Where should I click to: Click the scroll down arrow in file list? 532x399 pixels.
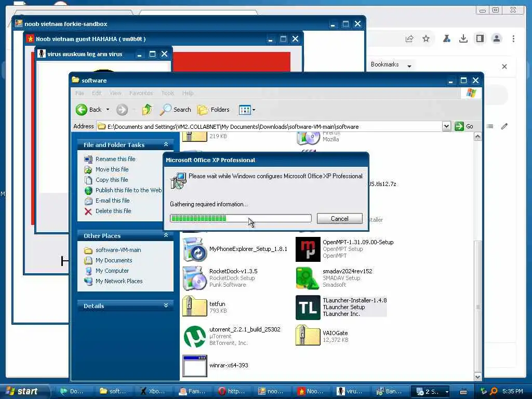478,377
